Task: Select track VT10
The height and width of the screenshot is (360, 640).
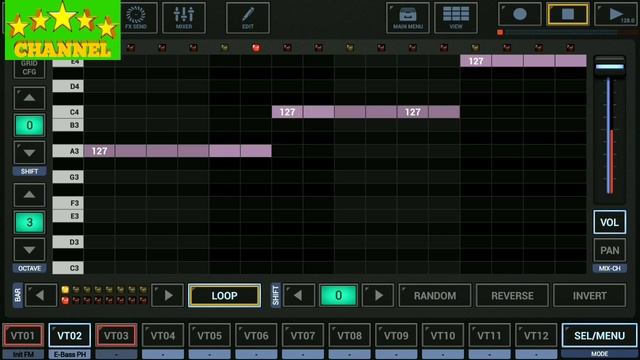Action: [x=442, y=336]
